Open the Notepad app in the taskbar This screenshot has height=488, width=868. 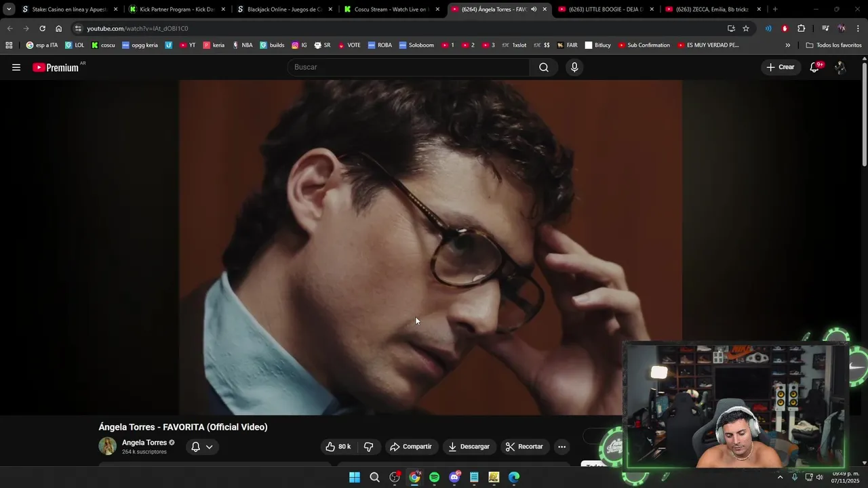coord(474,477)
